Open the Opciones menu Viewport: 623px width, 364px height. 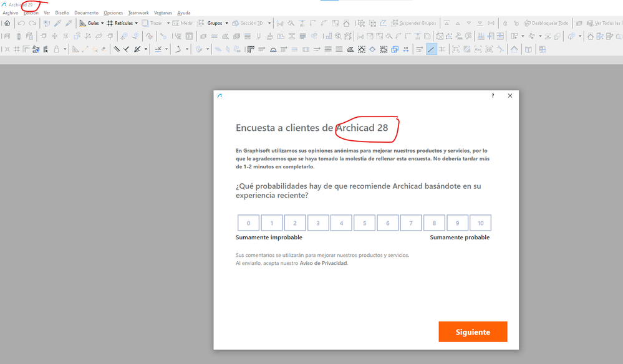tap(113, 12)
